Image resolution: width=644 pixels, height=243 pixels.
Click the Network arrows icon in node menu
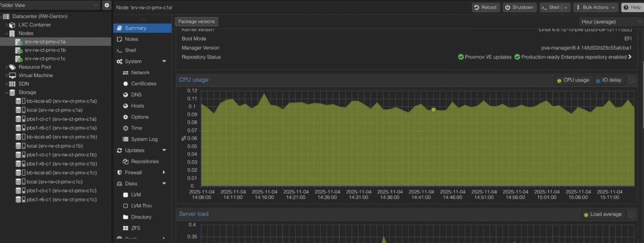[126, 73]
